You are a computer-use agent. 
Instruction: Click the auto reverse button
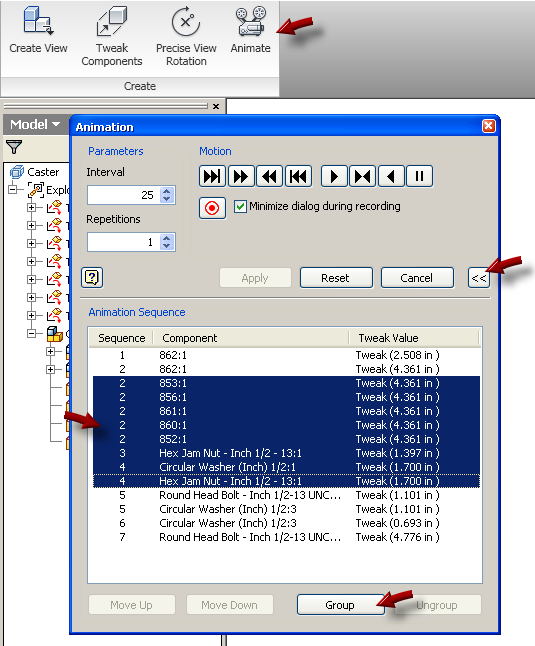pyautogui.click(x=362, y=176)
